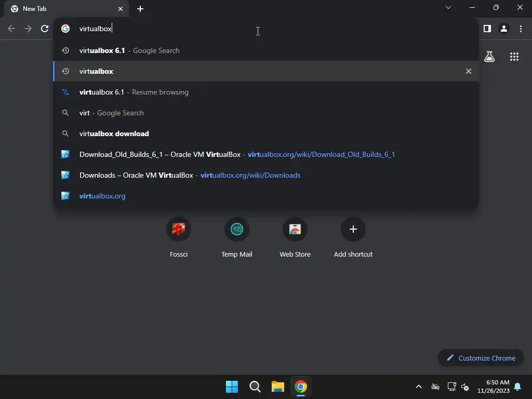Image resolution: width=532 pixels, height=399 pixels.
Task: Open the Chrome Labs flask icon
Action: (489, 57)
